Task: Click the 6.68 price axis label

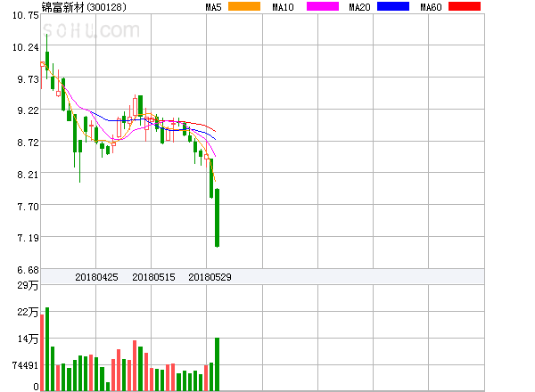Action: 28,270
